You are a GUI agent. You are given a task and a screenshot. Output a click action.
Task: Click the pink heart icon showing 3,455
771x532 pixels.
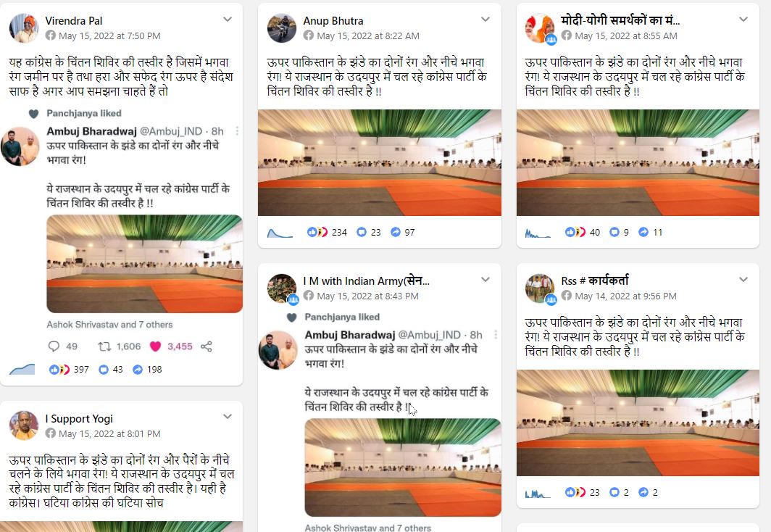pyautogui.click(x=155, y=346)
